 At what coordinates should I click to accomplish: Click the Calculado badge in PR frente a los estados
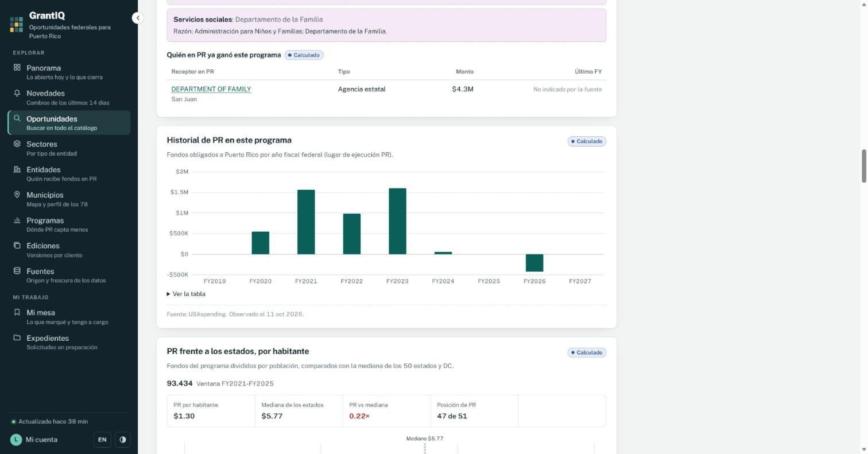(x=587, y=353)
